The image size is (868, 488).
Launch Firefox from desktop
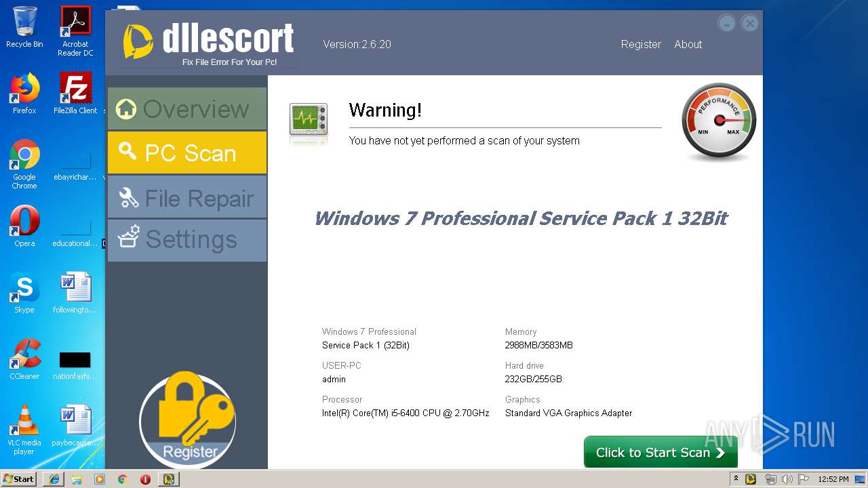(24, 94)
